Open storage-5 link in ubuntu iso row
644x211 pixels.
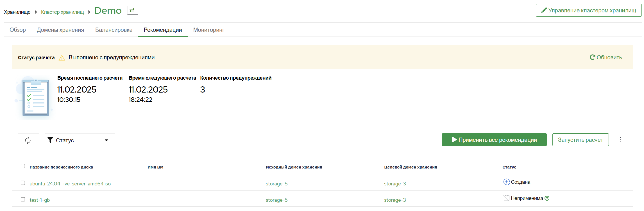pos(277,184)
